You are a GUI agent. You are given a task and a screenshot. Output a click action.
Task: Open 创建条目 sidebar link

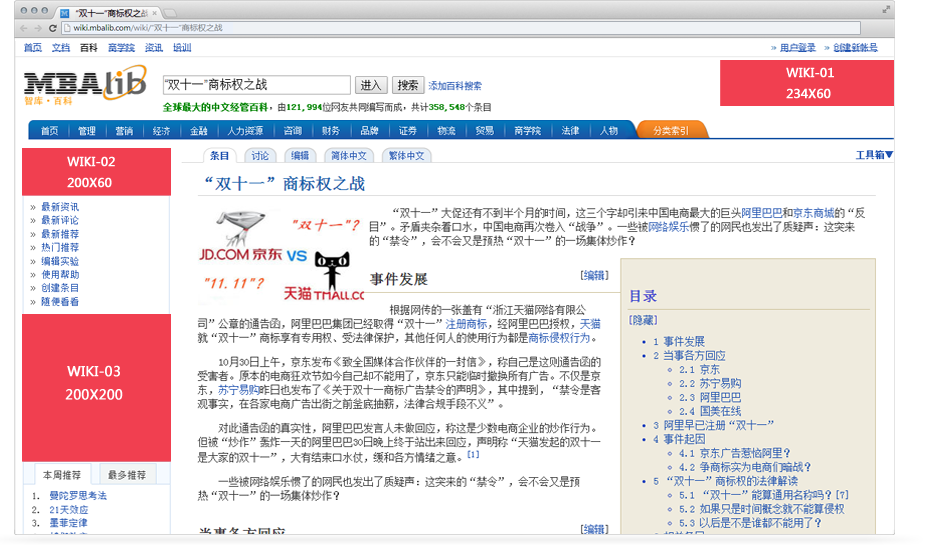60,288
